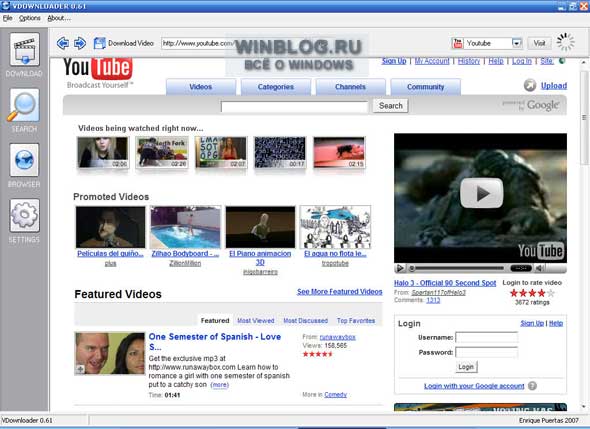590x429 pixels.
Task: Click the Download Video toolbar button
Action: click(x=124, y=43)
